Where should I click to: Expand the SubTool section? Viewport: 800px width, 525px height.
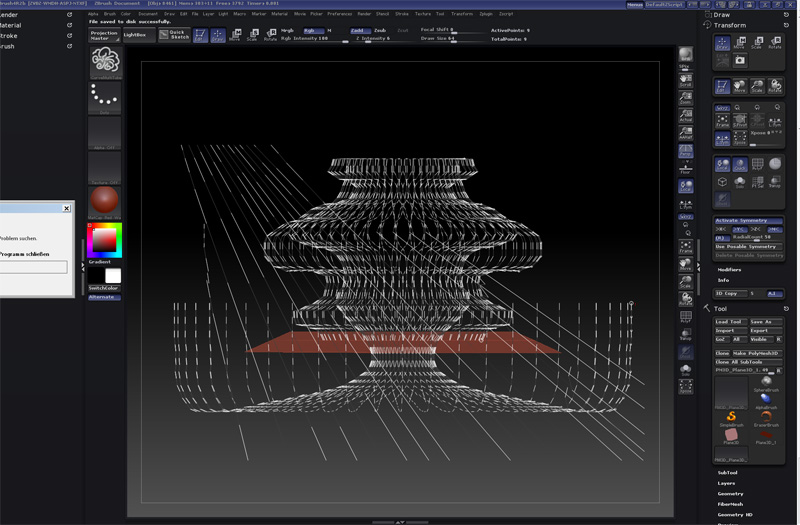(x=727, y=472)
